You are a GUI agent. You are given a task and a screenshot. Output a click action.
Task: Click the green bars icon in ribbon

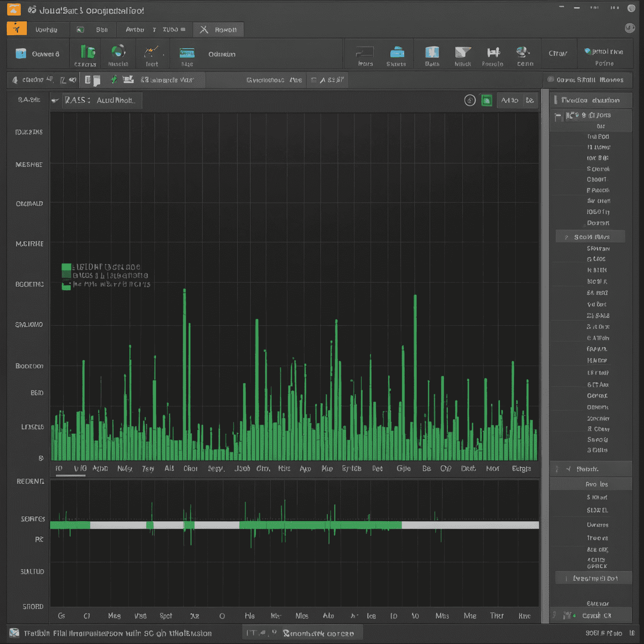[88, 52]
